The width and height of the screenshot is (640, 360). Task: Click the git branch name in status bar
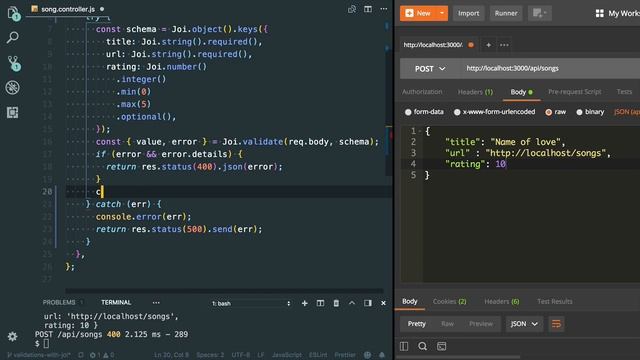40,355
